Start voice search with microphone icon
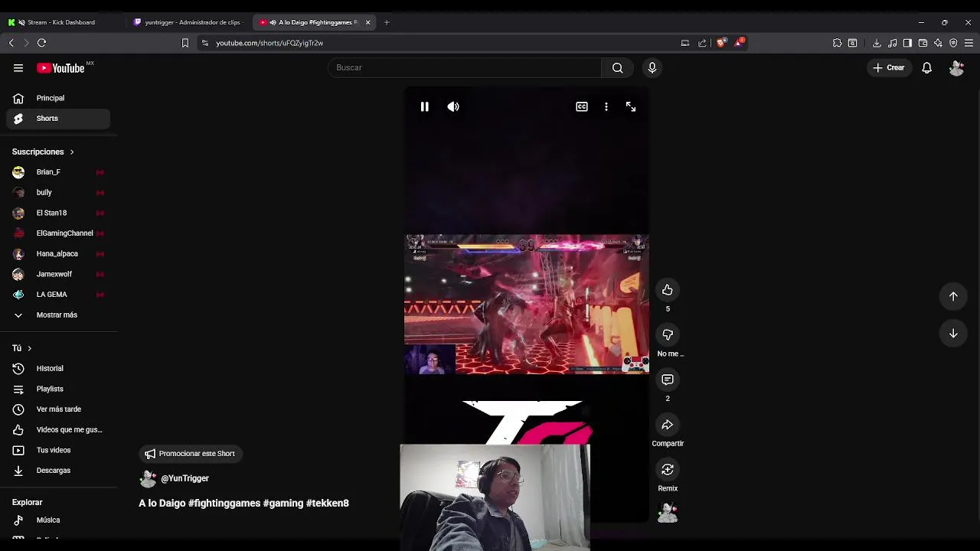 point(652,67)
